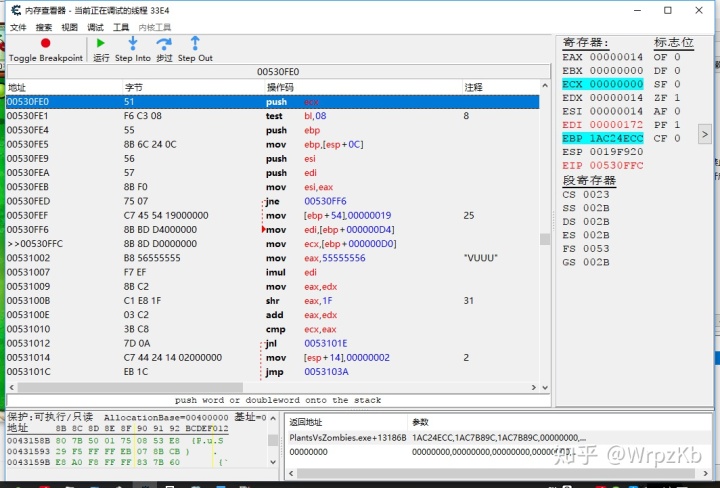Click the 地址 column header
Image resolution: width=720 pixels, height=488 pixels.
(64, 87)
